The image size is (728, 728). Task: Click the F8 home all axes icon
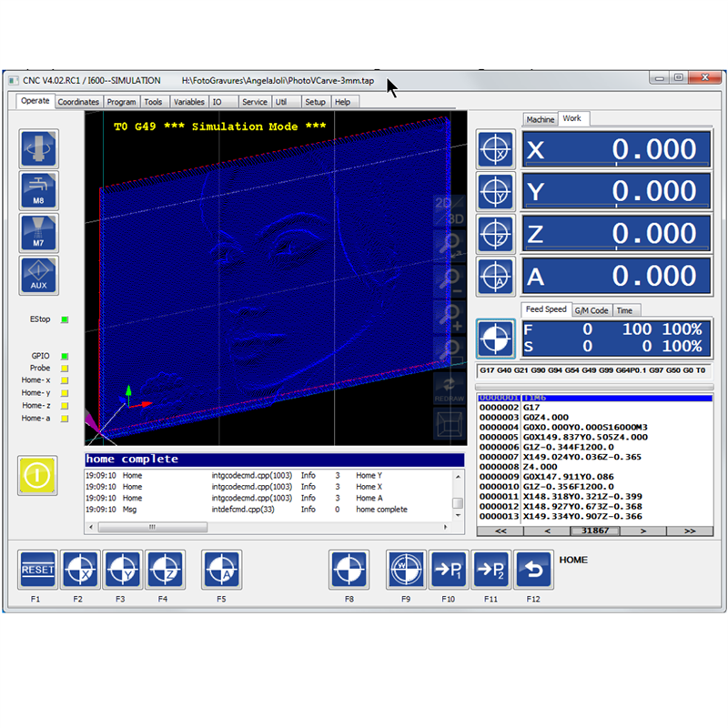[348, 570]
